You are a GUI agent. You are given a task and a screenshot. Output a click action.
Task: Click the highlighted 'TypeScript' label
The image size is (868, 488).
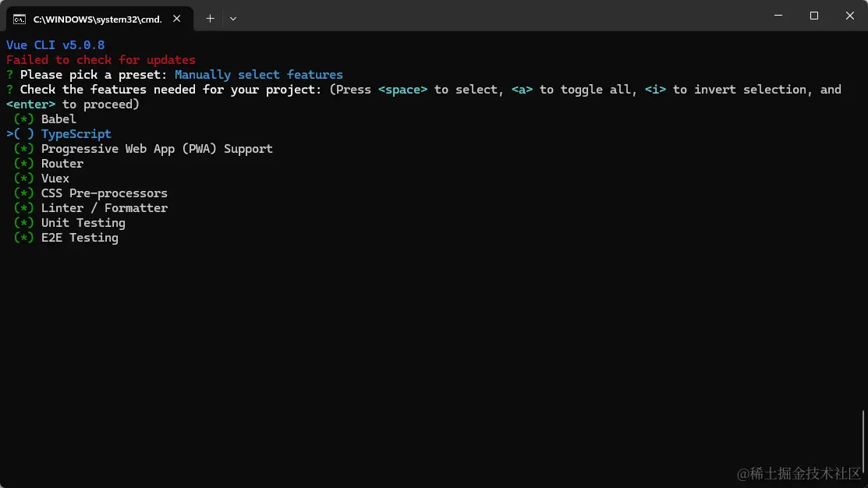point(76,134)
